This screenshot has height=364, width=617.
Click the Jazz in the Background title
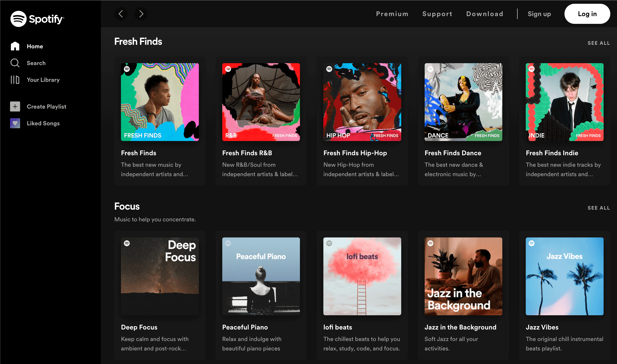(x=460, y=327)
